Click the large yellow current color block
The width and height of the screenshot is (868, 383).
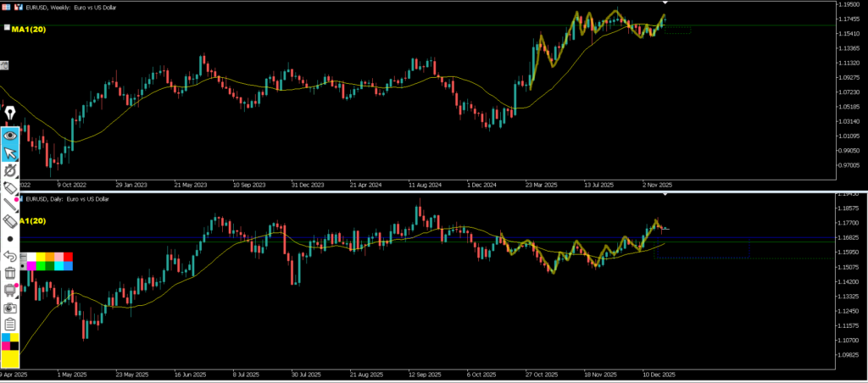coord(10,358)
